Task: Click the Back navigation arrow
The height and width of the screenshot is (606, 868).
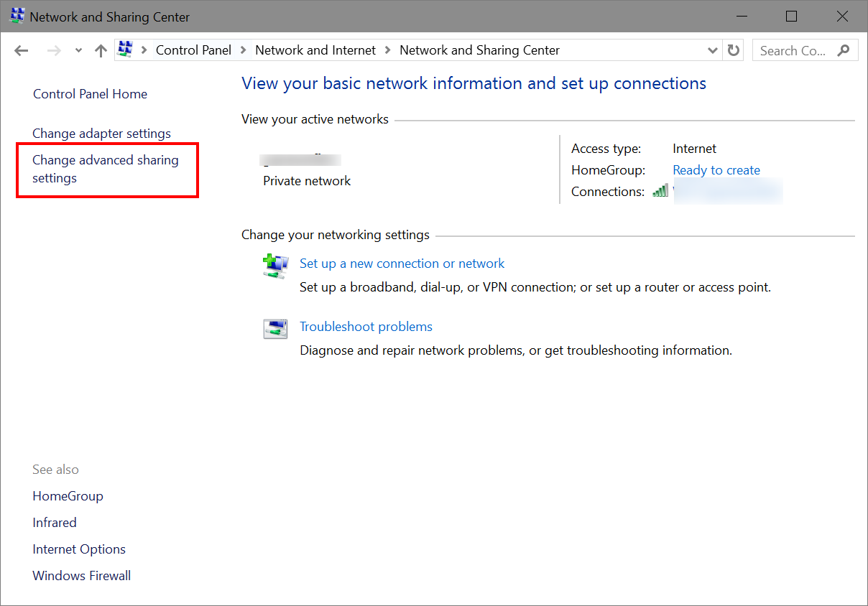Action: [21, 50]
